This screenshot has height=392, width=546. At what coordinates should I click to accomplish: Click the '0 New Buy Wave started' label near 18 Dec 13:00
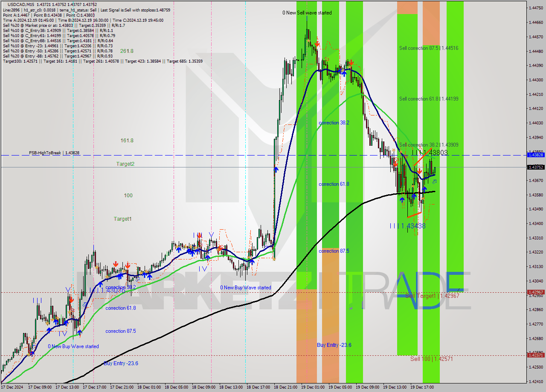pyautogui.click(x=246, y=288)
